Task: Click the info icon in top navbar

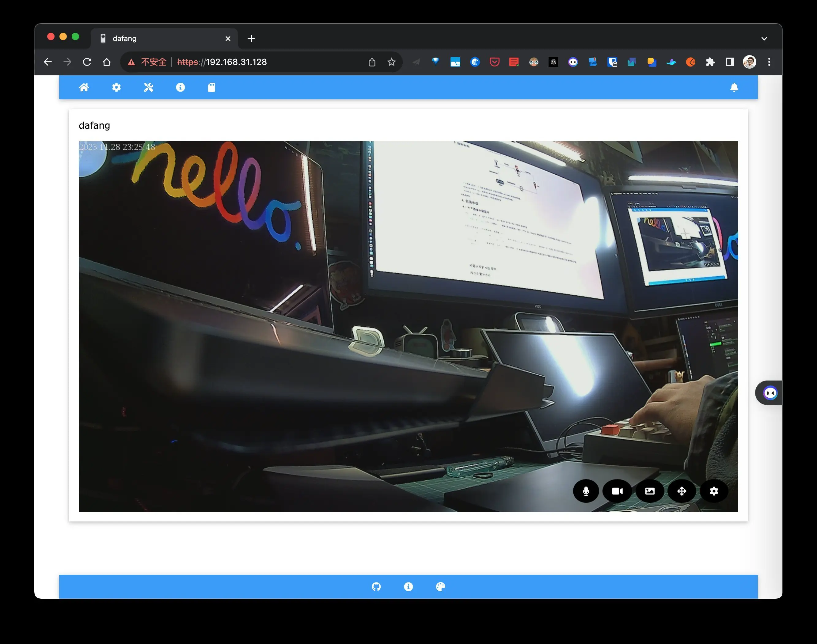Action: pos(180,88)
